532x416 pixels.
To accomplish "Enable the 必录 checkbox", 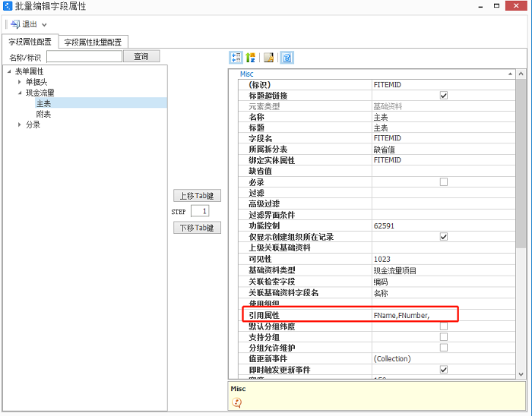I will coord(444,182).
